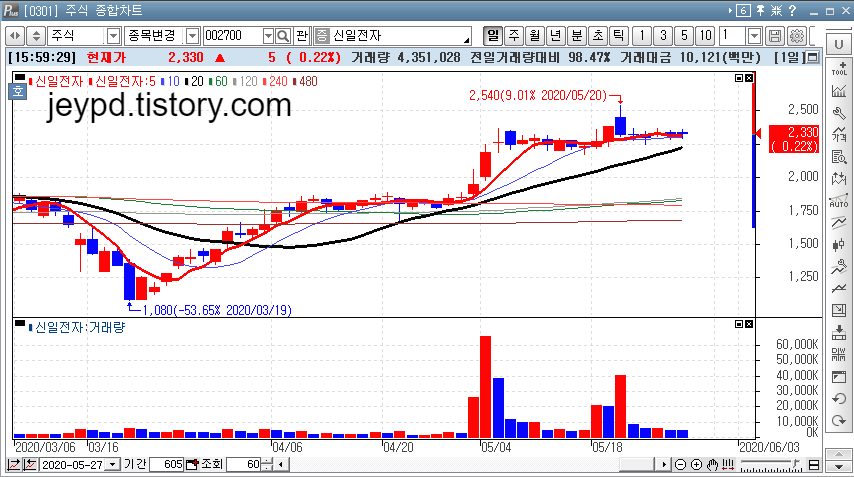
Task: Click the window frame layout icon
Action: click(839, 377)
